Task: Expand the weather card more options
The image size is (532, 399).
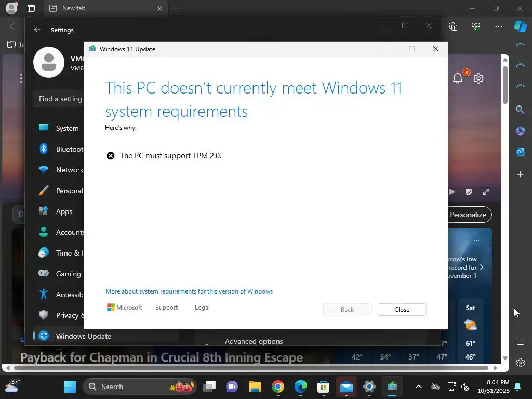Action: pos(476,240)
